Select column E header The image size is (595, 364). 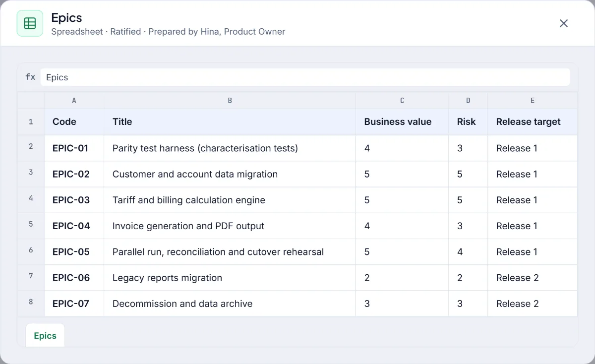click(533, 101)
